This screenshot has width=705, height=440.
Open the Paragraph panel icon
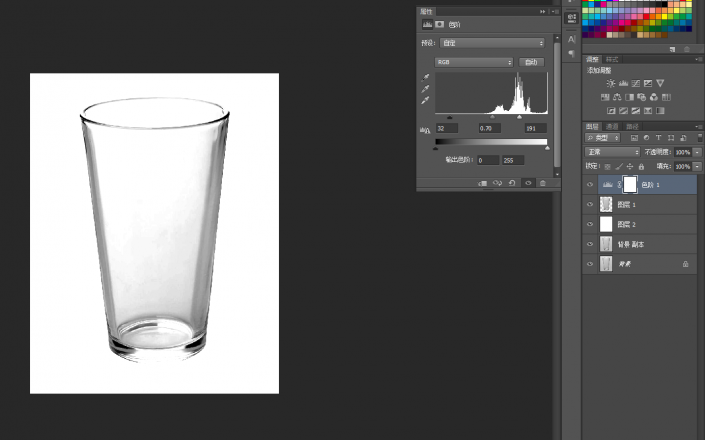pyautogui.click(x=571, y=53)
